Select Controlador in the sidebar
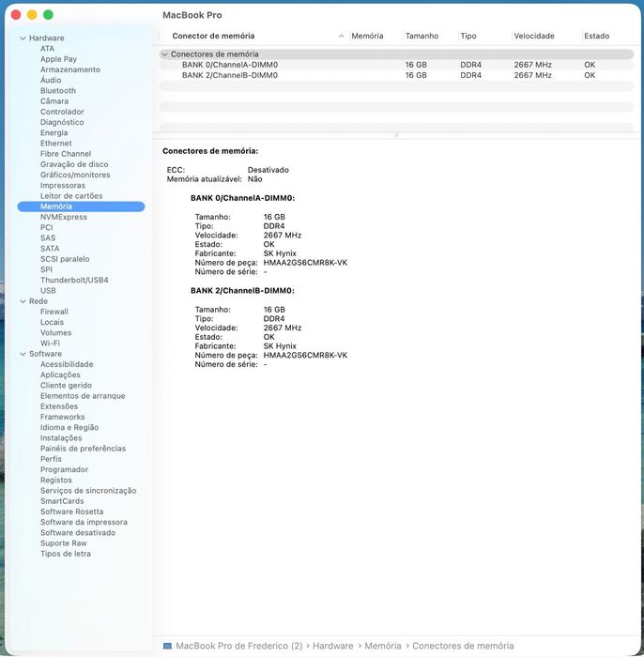Viewport: 644px width, 657px height. tap(62, 112)
